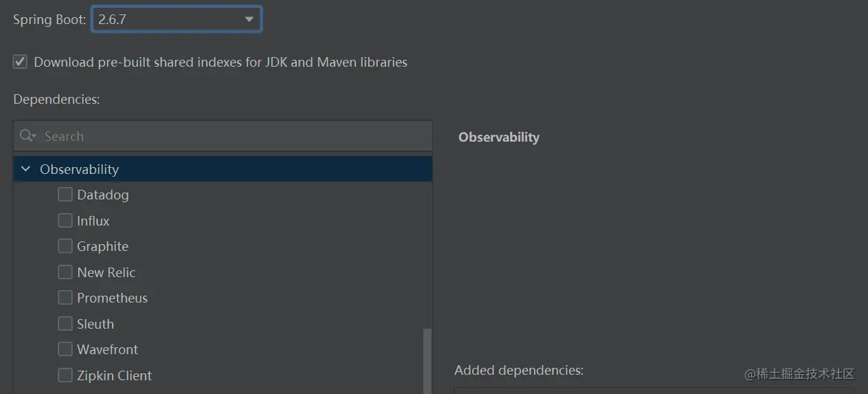Collapse the Observability category chevron
The height and width of the screenshot is (394, 868).
tap(25, 169)
